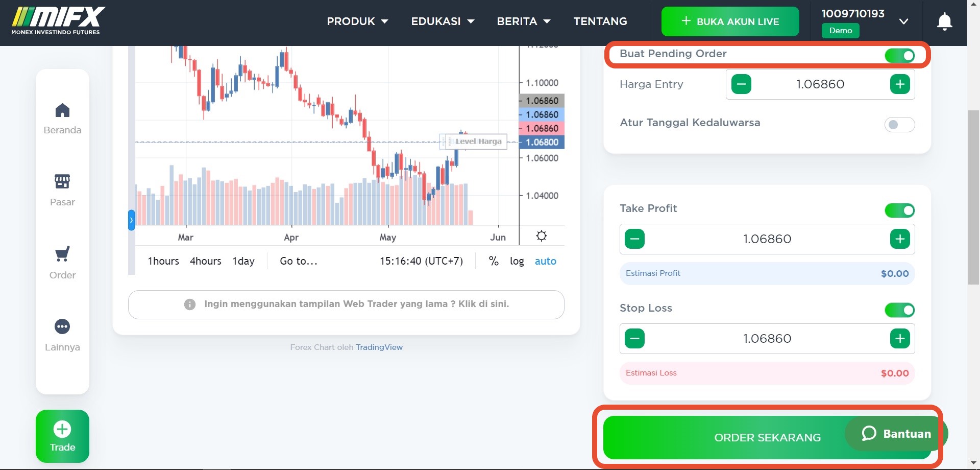The image size is (980, 470).
Task: Decrease Take Profit with minus button
Action: pyautogui.click(x=634, y=239)
